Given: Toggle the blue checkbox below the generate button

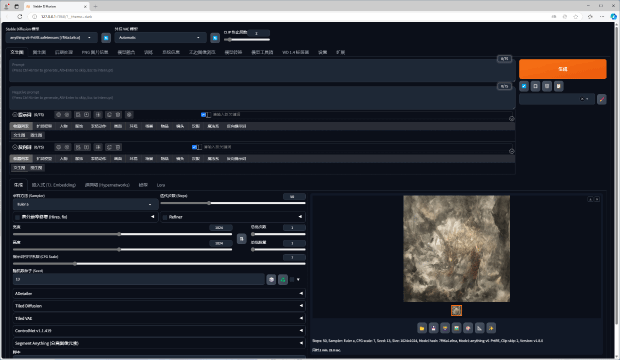Looking at the screenshot, I should tap(524, 86).
